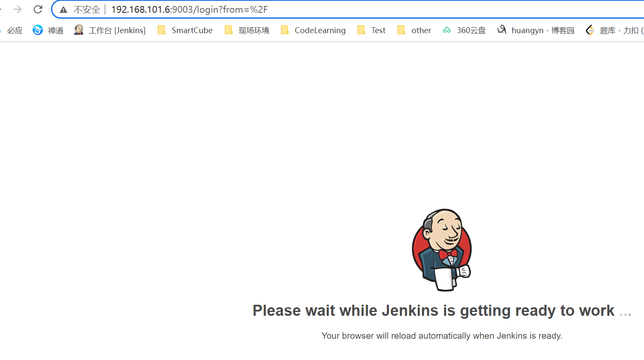
Task: Open the 360云盘 bookmark
Action: point(464,30)
